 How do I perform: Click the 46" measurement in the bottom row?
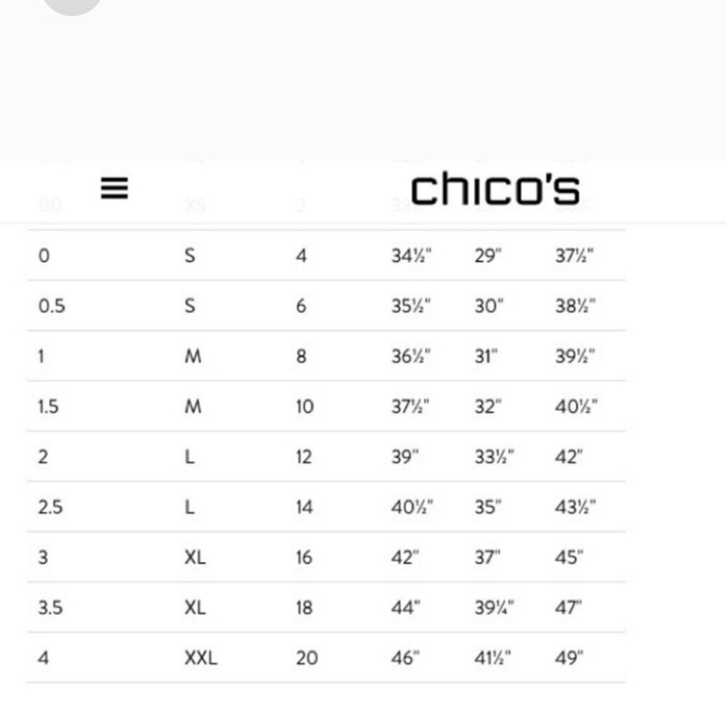pyautogui.click(x=406, y=657)
